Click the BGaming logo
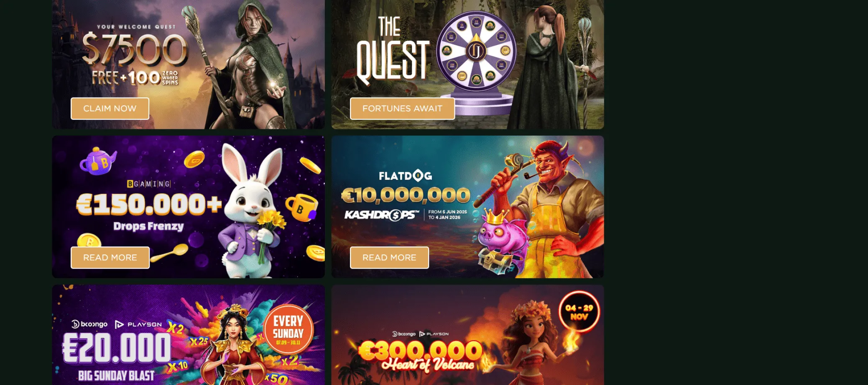Screen dimensions: 868x385 tap(149, 184)
